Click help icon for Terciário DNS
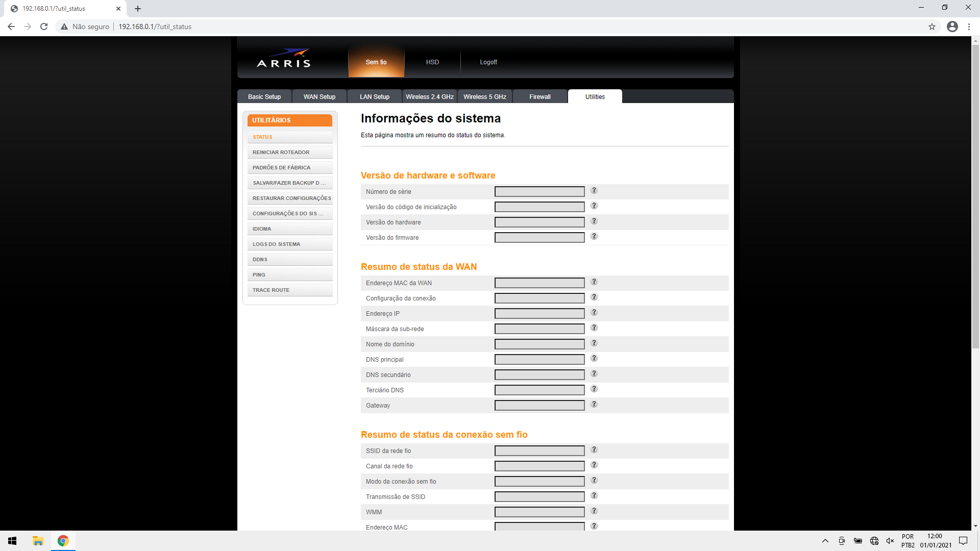 [594, 389]
